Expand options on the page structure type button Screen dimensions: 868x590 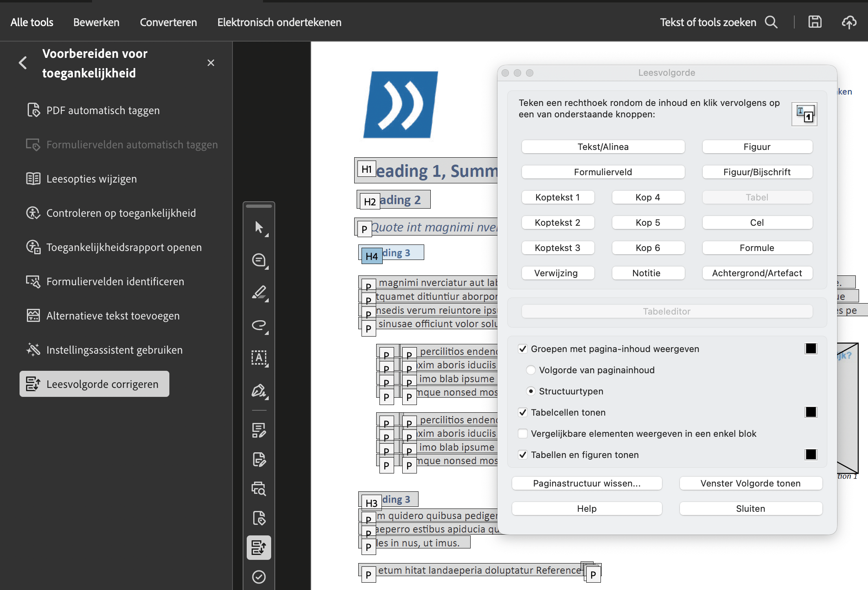click(804, 114)
